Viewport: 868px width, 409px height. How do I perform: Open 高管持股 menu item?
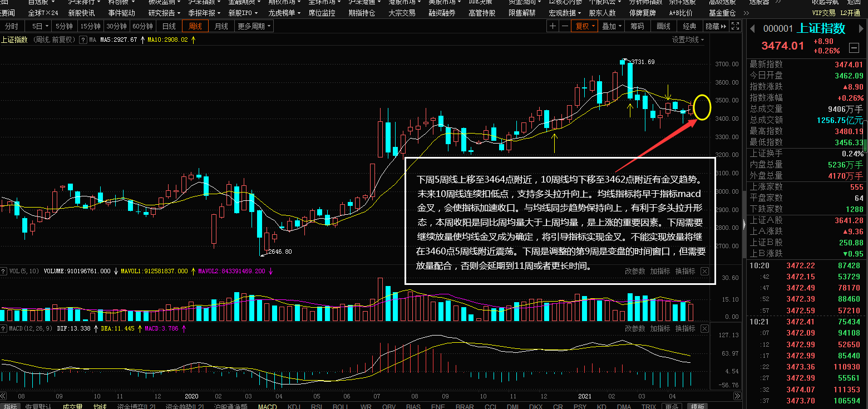[x=482, y=13]
